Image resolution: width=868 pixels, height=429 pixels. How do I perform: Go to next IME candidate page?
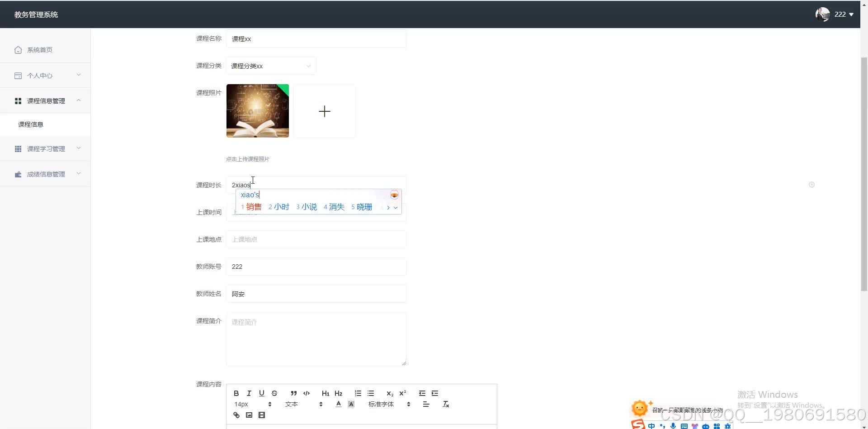click(x=388, y=207)
